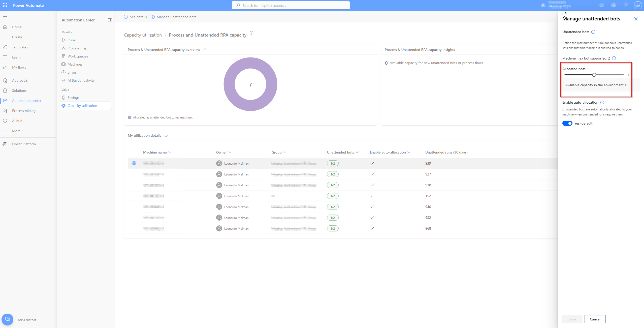This screenshot has width=644, height=328.
Task: Click Cancel in Manage unattended bots panel
Action: 595,319
